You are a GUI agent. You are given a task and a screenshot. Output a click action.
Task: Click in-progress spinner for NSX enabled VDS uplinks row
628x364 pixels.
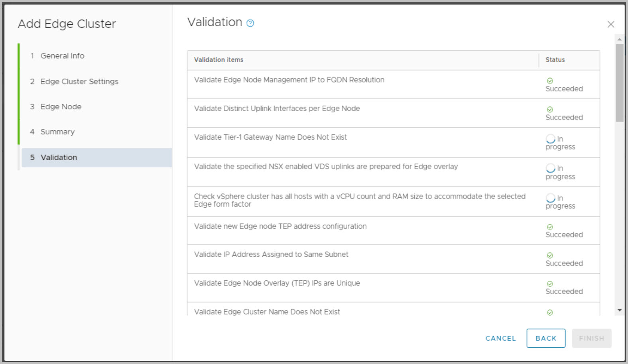coord(551,168)
